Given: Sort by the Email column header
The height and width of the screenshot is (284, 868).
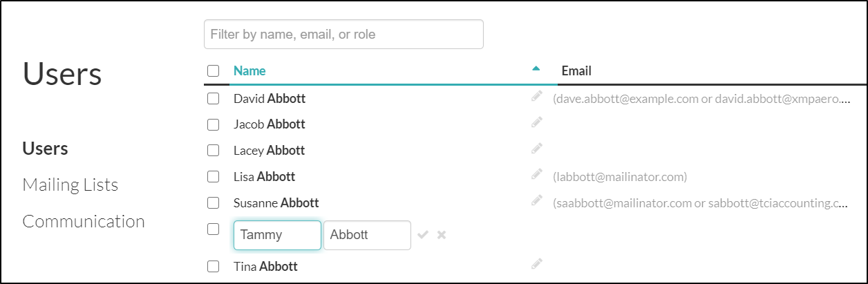Looking at the screenshot, I should (576, 70).
